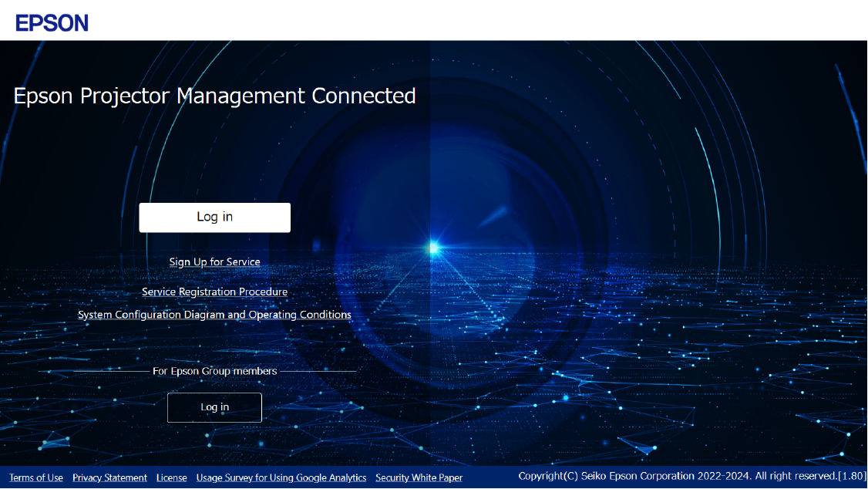Open the Terms of Use link
868x489 pixels.
coord(36,477)
